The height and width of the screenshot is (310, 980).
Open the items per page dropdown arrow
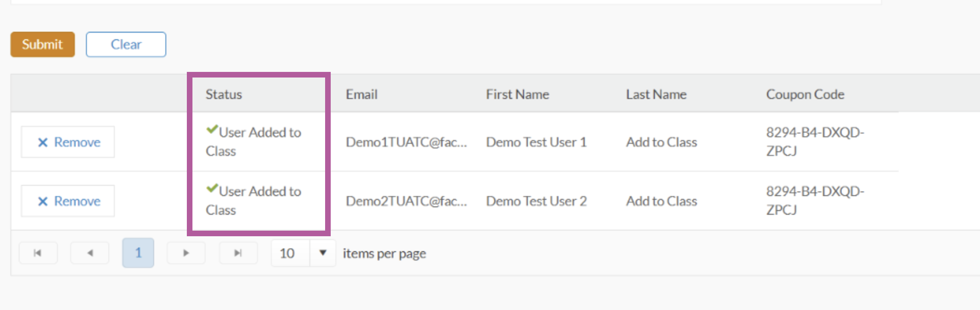(323, 253)
